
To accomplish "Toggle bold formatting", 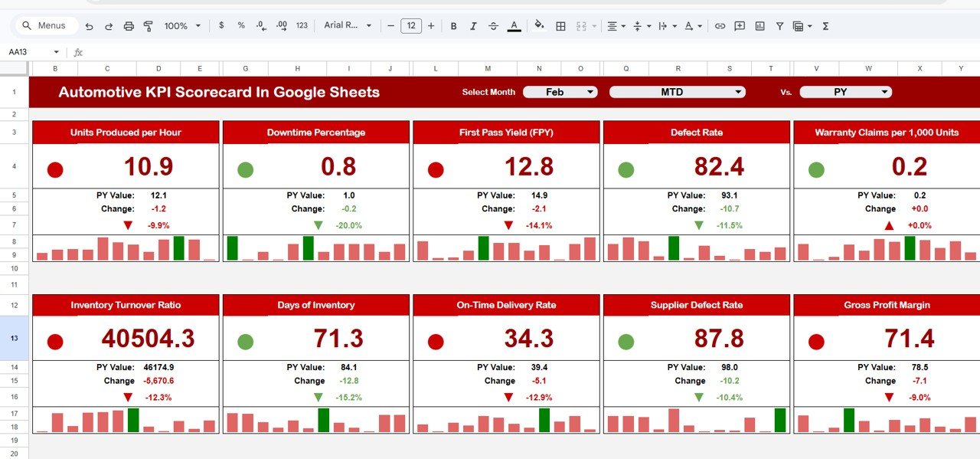I will (x=453, y=26).
